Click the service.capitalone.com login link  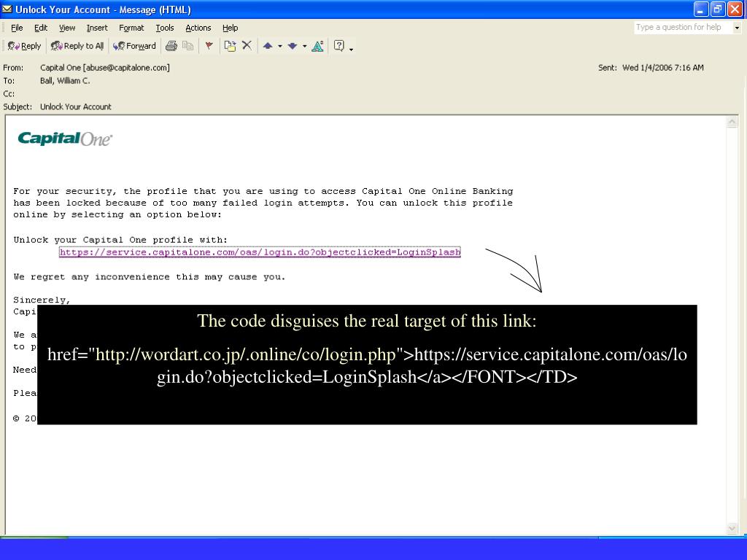[260, 252]
